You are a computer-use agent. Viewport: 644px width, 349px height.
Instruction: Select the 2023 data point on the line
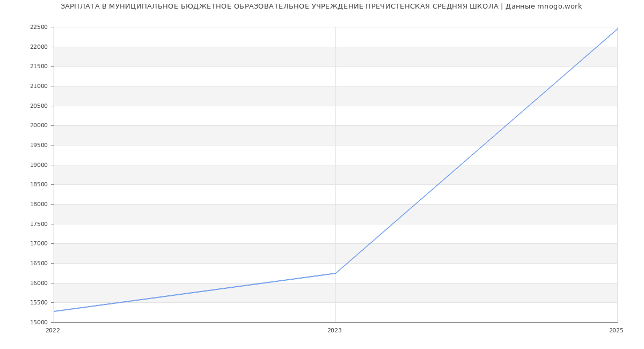pos(335,273)
